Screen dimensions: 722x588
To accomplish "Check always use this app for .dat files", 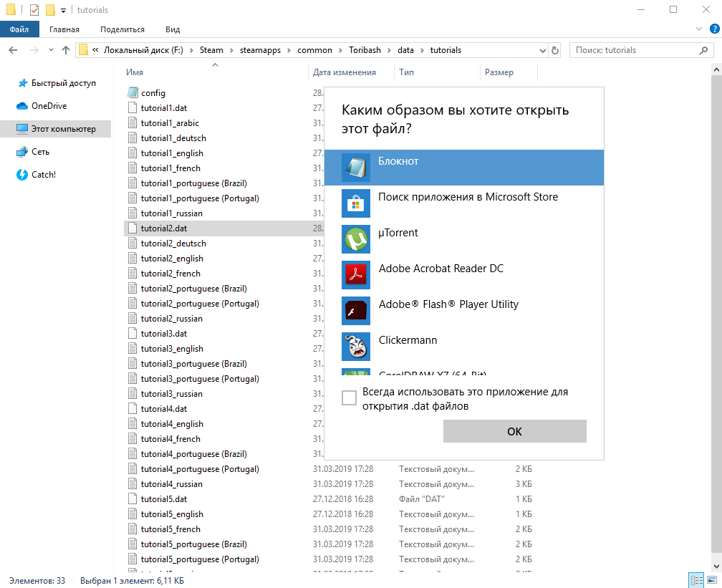I will 349,397.
